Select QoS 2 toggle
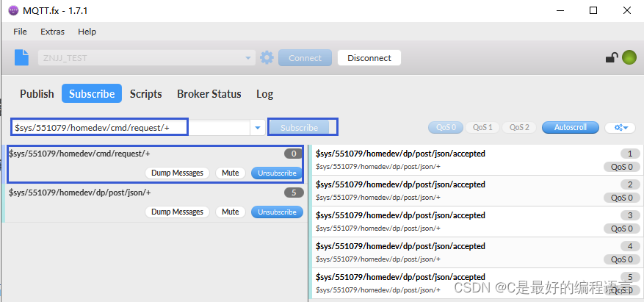The width and height of the screenshot is (644, 302). click(519, 127)
